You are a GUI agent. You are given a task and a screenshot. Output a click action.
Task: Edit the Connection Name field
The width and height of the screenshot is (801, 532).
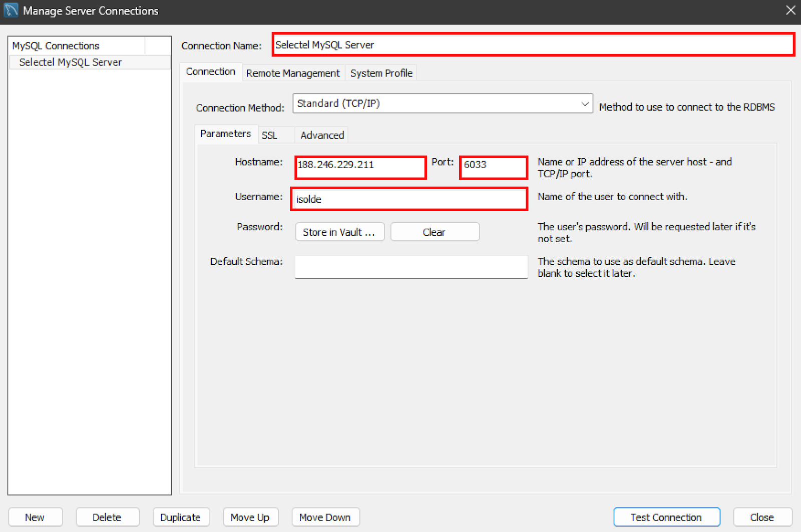click(534, 45)
